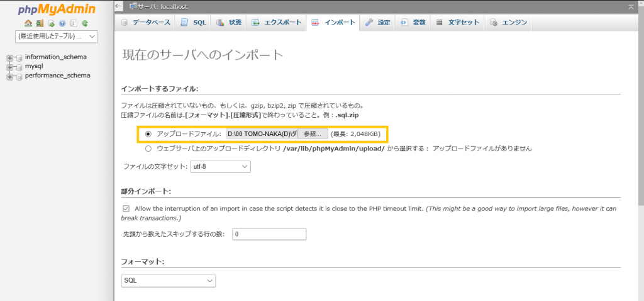Click the 参照... browse button

click(313, 134)
